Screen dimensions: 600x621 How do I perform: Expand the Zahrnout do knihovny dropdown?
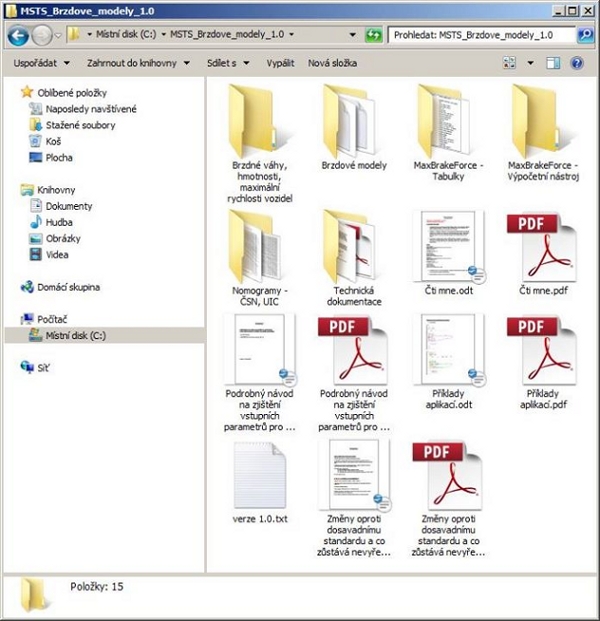click(138, 63)
